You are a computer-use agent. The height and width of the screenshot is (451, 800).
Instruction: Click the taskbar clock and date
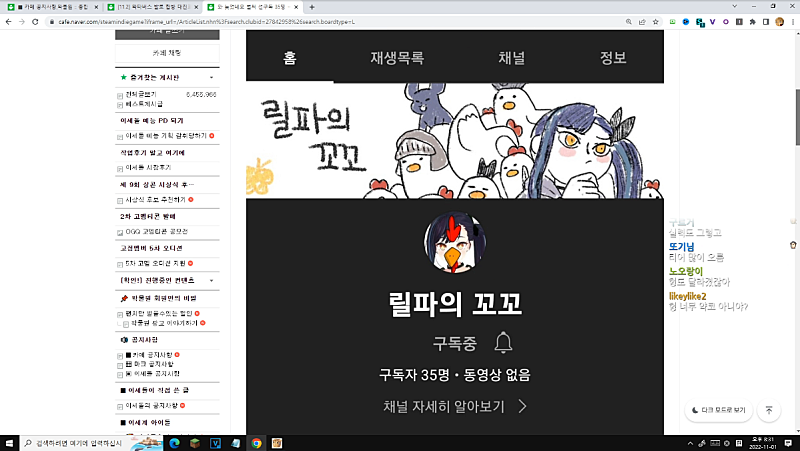(763, 443)
